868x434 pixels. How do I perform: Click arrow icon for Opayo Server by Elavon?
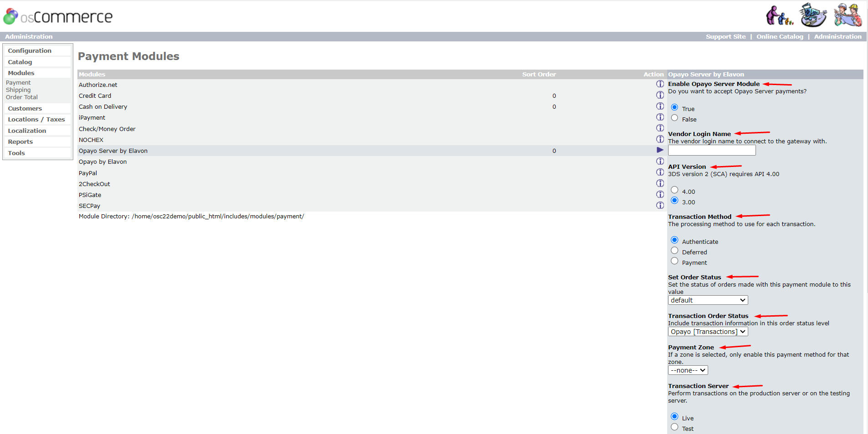pyautogui.click(x=660, y=150)
